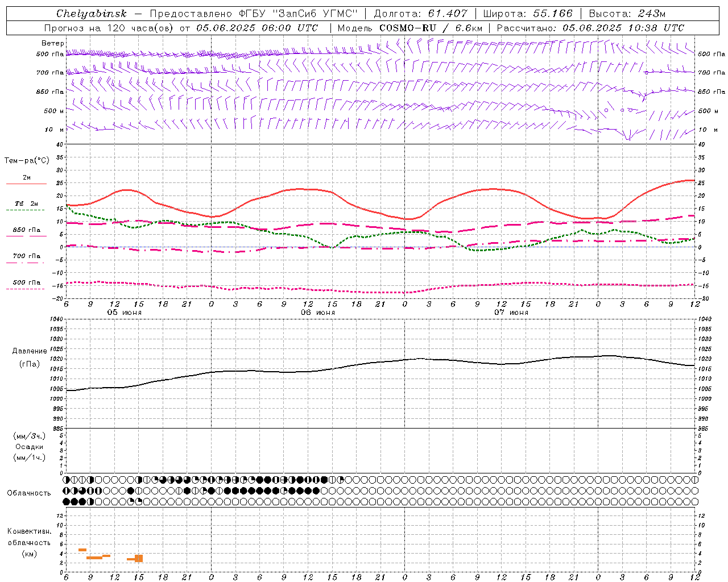Click the '2м' temperature legend entry
Screen dimensions: 728x582
click(x=27, y=177)
